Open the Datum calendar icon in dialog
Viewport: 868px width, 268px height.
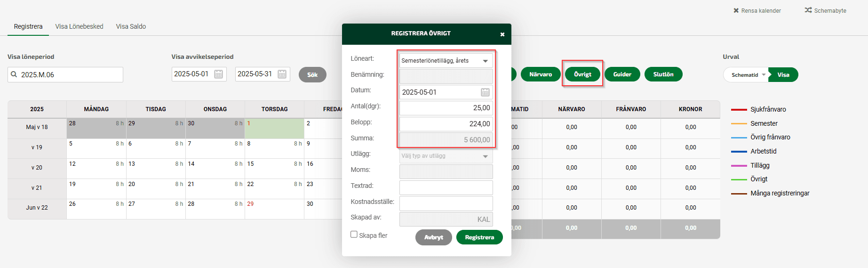pyautogui.click(x=485, y=92)
